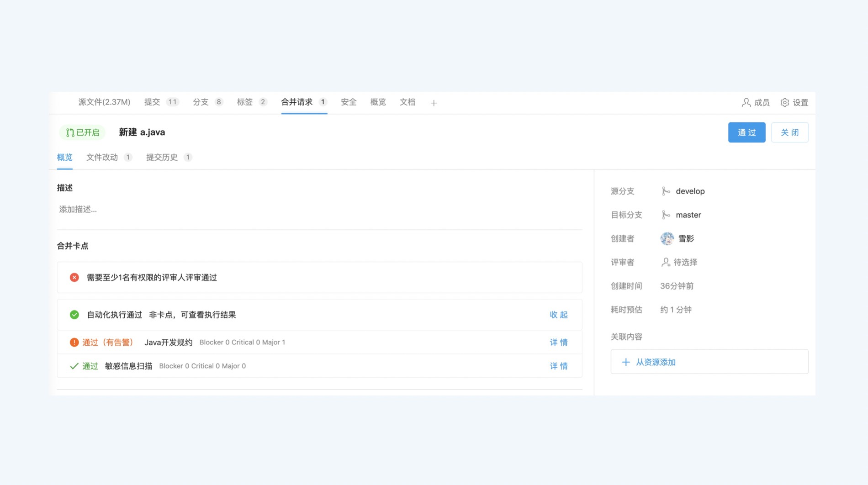This screenshot has height=485, width=868.
Task: Click the 通过（有告警）status label
Action: click(x=107, y=343)
